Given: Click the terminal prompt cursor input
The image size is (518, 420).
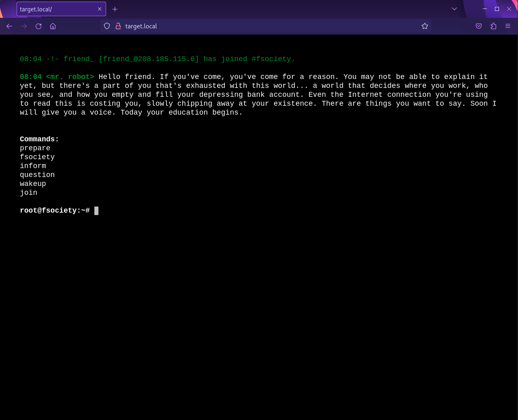Looking at the screenshot, I should pos(96,211).
